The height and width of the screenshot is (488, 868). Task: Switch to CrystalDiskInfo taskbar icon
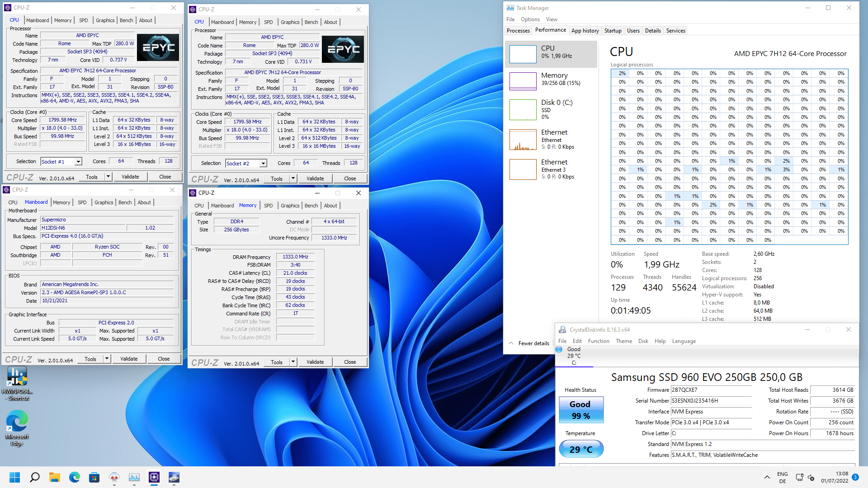point(174,477)
